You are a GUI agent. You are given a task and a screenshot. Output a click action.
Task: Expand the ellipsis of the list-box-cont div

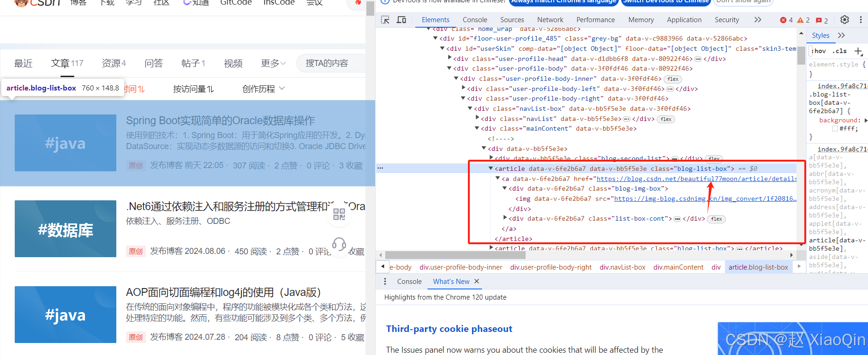click(677, 219)
